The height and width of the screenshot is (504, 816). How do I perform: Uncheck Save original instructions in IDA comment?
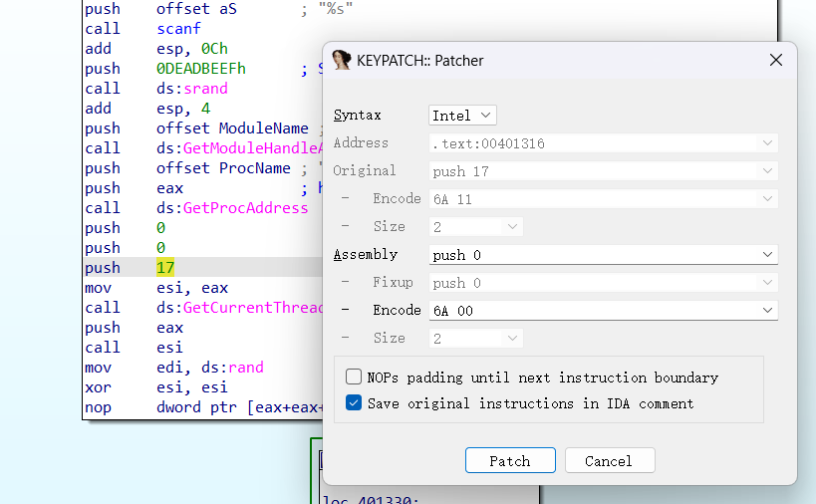(x=354, y=403)
